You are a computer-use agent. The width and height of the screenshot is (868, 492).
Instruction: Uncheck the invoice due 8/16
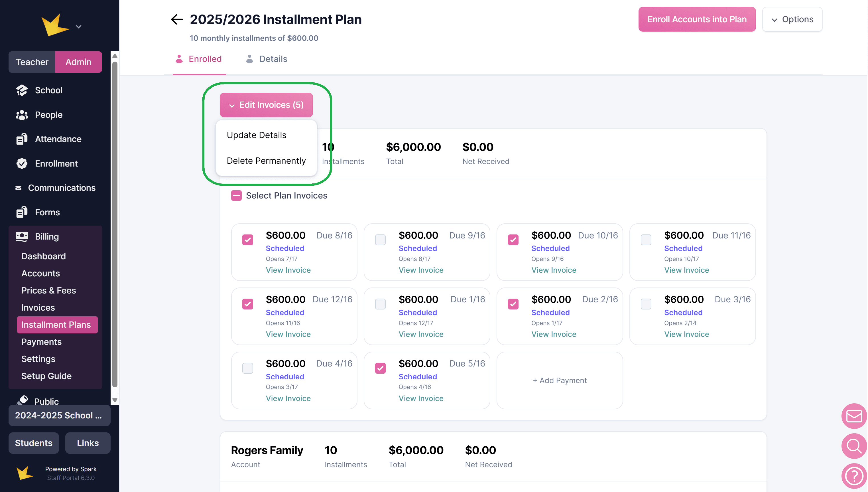point(247,240)
